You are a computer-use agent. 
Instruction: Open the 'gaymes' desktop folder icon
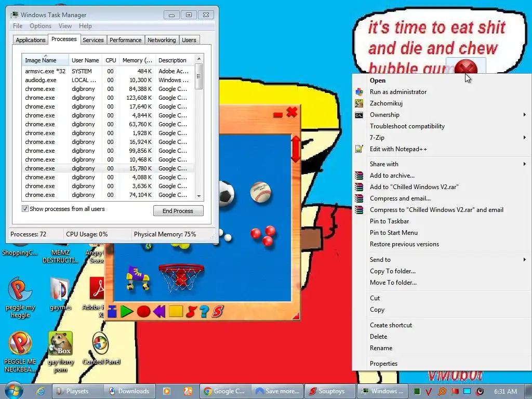(x=60, y=294)
